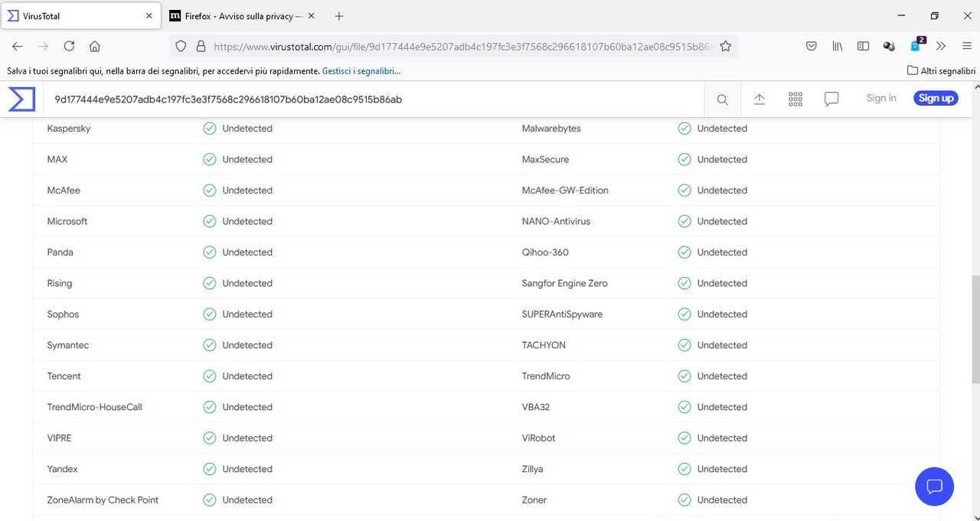980x521 pixels.
Task: Click the Zoner engine name
Action: [534, 500]
